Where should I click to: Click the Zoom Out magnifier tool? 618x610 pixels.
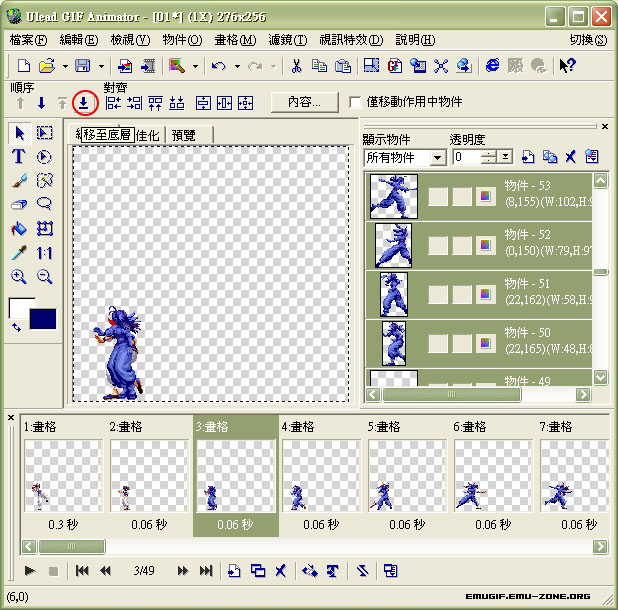[x=44, y=277]
